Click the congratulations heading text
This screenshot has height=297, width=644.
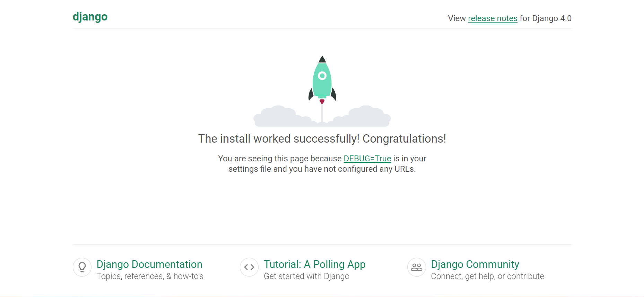point(322,138)
